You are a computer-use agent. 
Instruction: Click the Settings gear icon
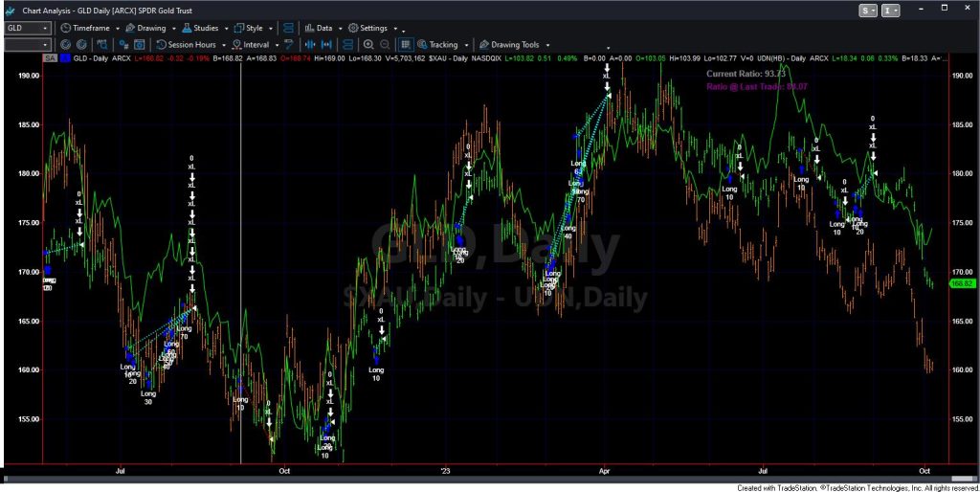pyautogui.click(x=353, y=28)
